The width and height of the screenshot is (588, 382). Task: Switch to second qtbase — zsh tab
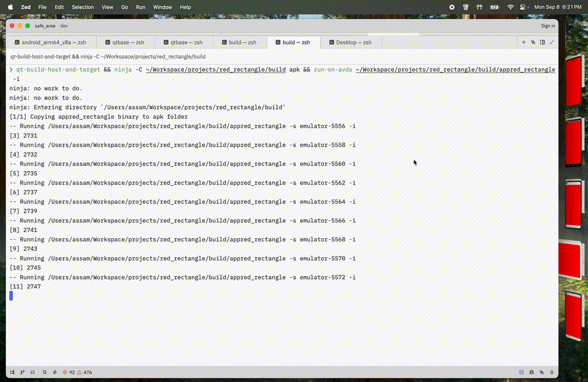[x=183, y=43]
